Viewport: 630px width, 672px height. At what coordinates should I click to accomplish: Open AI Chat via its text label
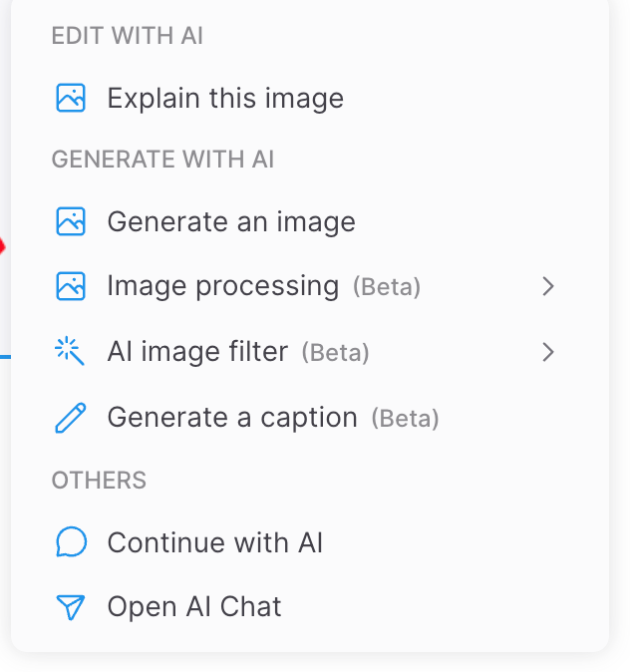click(194, 607)
